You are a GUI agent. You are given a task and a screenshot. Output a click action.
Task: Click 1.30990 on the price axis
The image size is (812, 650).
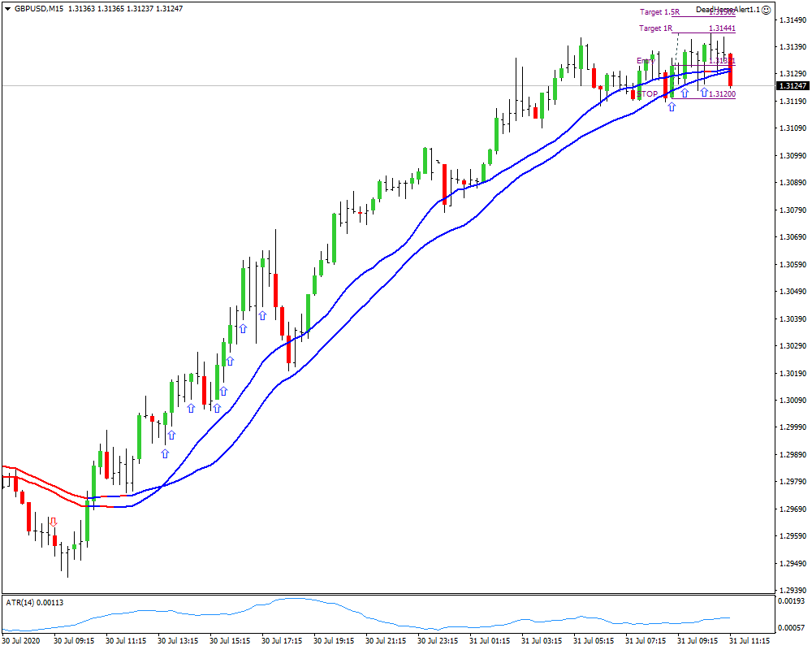click(793, 155)
